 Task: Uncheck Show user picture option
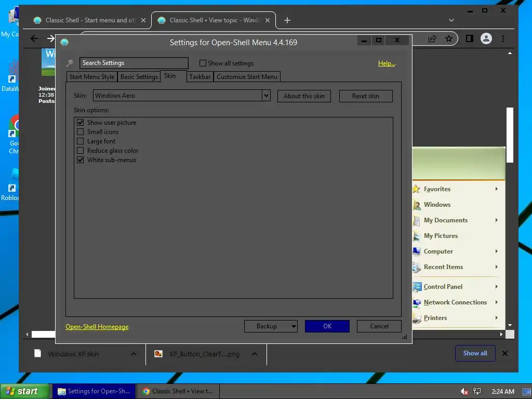(x=81, y=123)
